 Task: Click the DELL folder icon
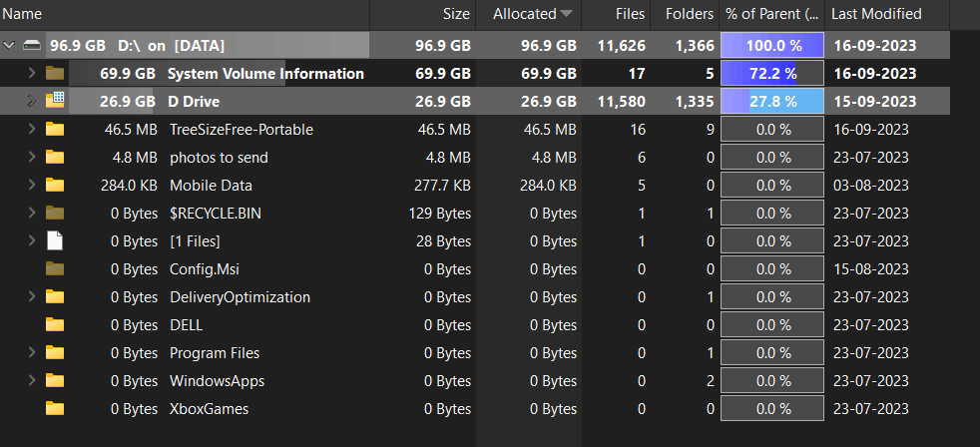coord(55,325)
